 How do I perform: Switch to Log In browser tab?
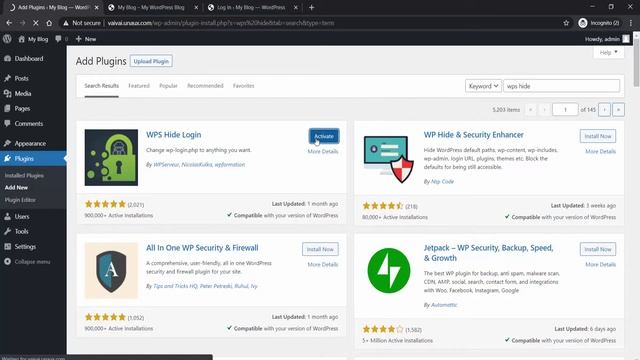click(251, 7)
